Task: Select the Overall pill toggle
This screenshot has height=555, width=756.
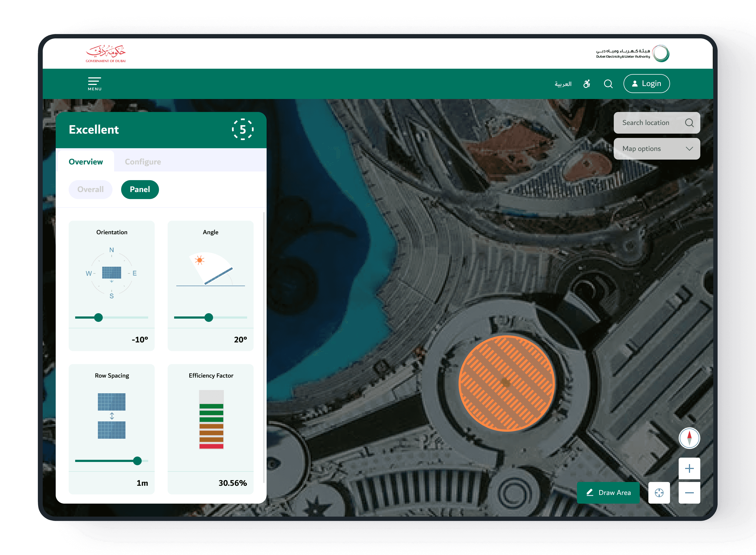Action: 90,190
